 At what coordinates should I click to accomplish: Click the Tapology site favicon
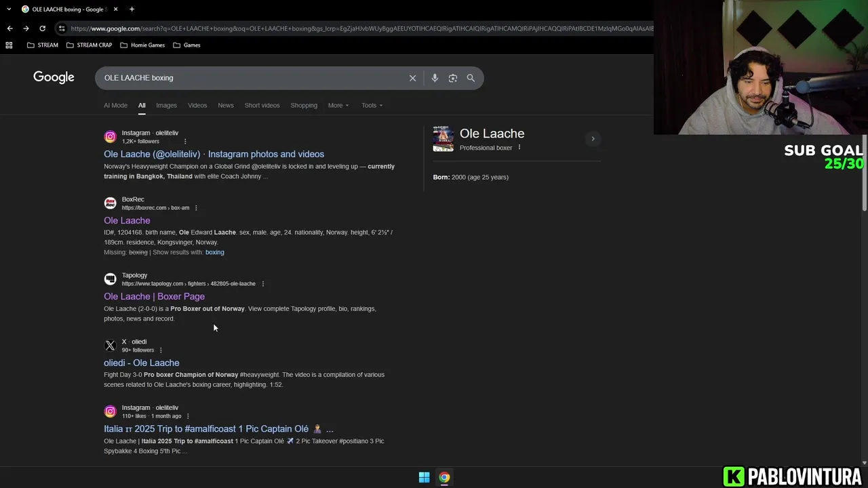(110, 279)
